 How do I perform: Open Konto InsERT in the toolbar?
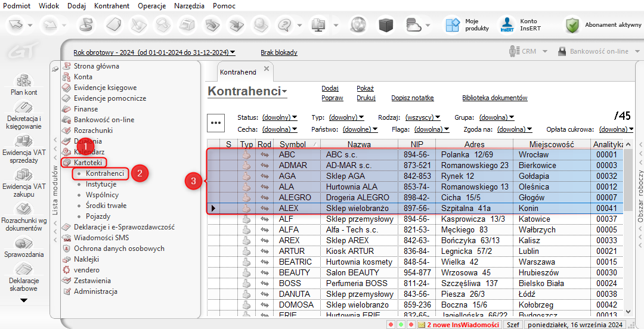click(507, 25)
